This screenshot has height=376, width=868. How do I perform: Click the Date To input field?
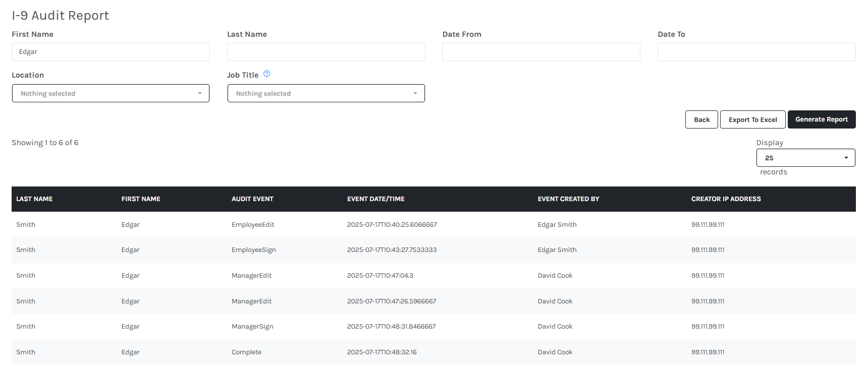pyautogui.click(x=756, y=52)
